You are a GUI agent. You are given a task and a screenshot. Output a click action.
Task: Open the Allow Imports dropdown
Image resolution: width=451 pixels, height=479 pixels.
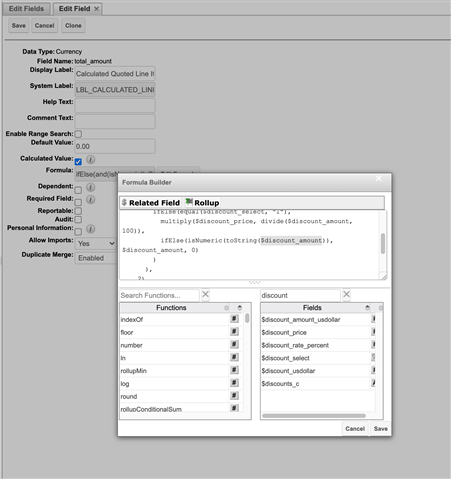click(96, 244)
